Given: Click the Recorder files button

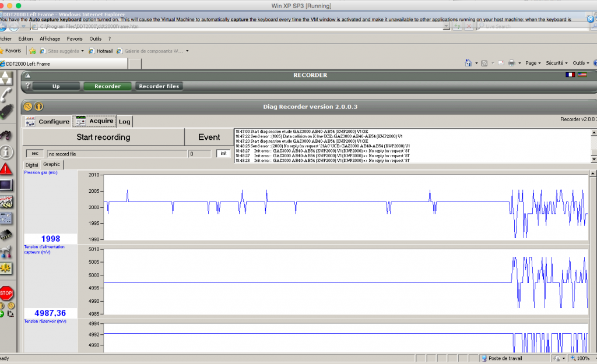Looking at the screenshot, I should click(x=159, y=86).
